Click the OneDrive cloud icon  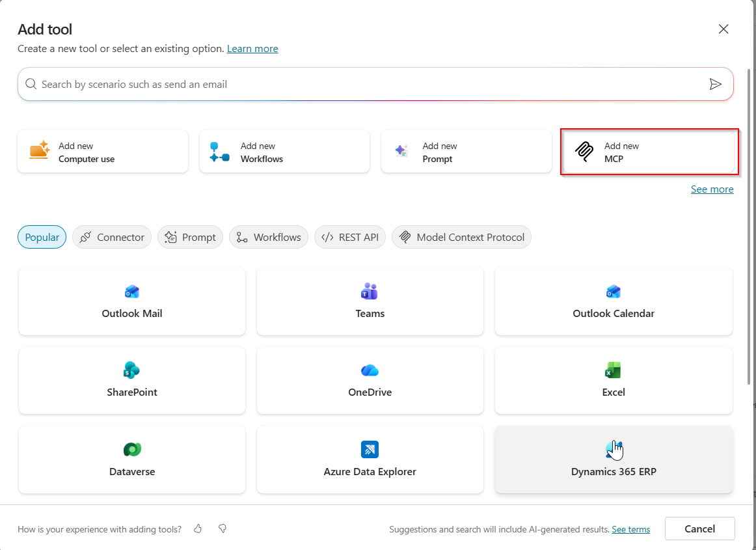[x=370, y=370]
